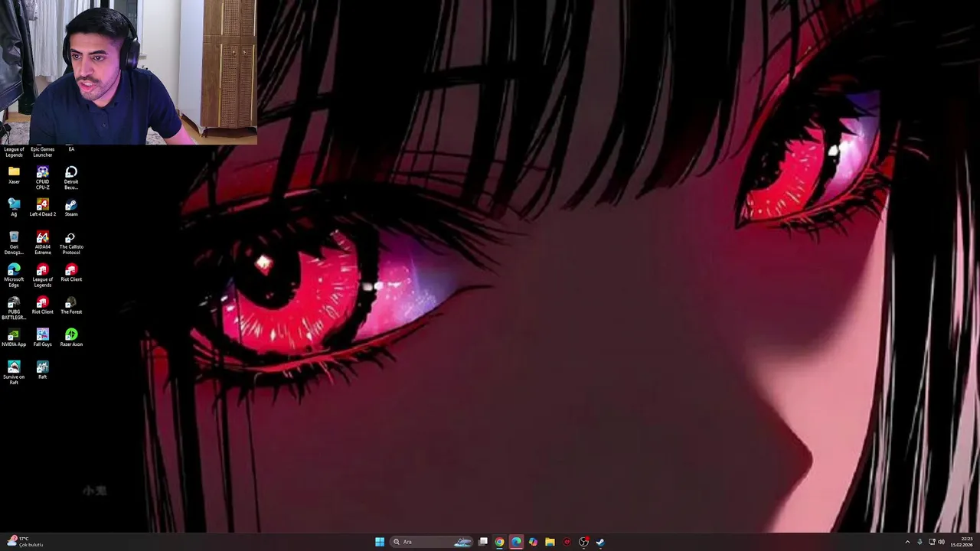Screen dimensions: 980x551
Task: Open the Microsoft Edge desktop shortcut
Action: (x=14, y=275)
